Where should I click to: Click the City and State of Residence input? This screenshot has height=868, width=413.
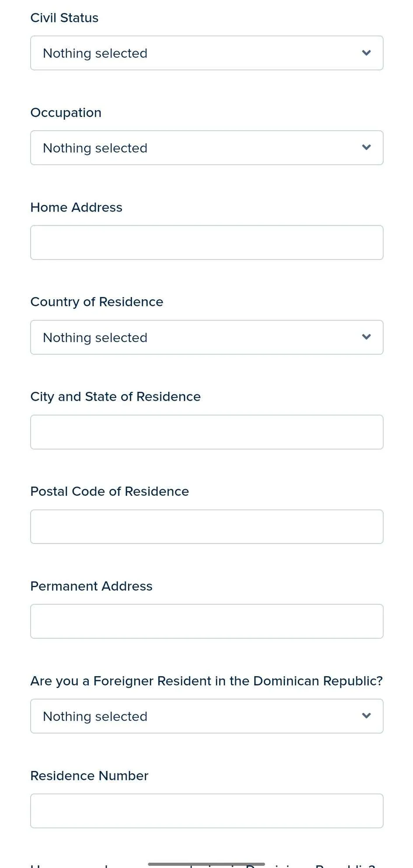[206, 432]
